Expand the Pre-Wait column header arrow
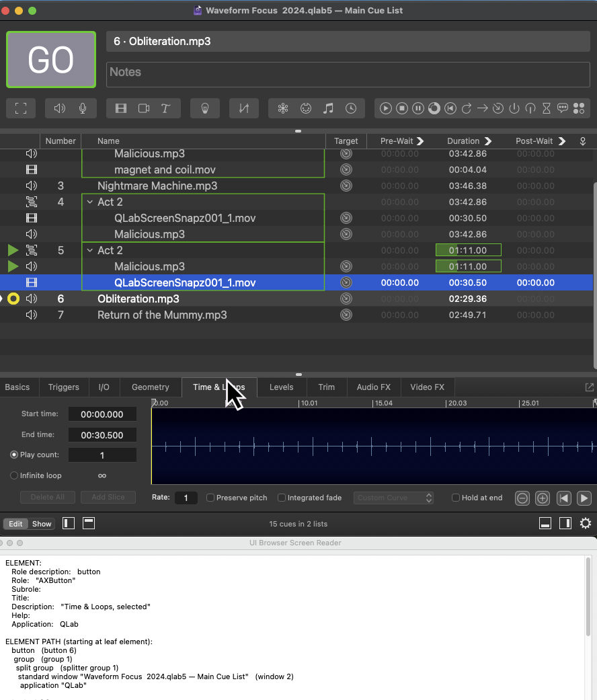Image resolution: width=597 pixels, height=700 pixels. pyautogui.click(x=420, y=141)
